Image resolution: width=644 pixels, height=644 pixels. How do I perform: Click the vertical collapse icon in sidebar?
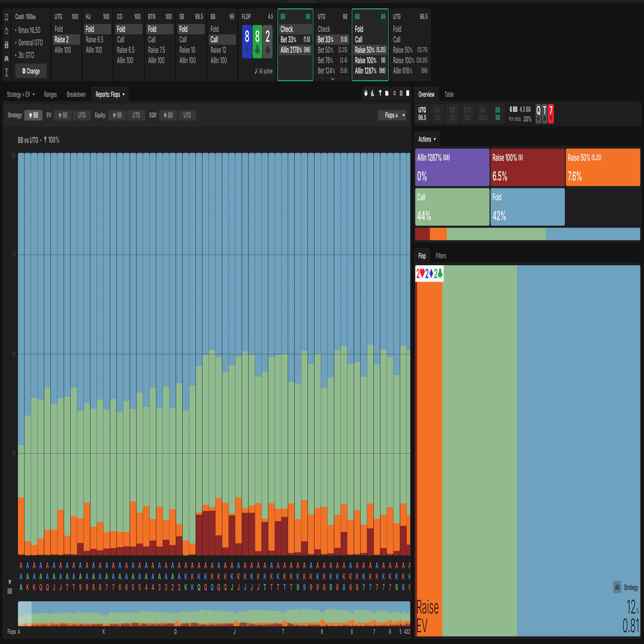(x=6, y=73)
